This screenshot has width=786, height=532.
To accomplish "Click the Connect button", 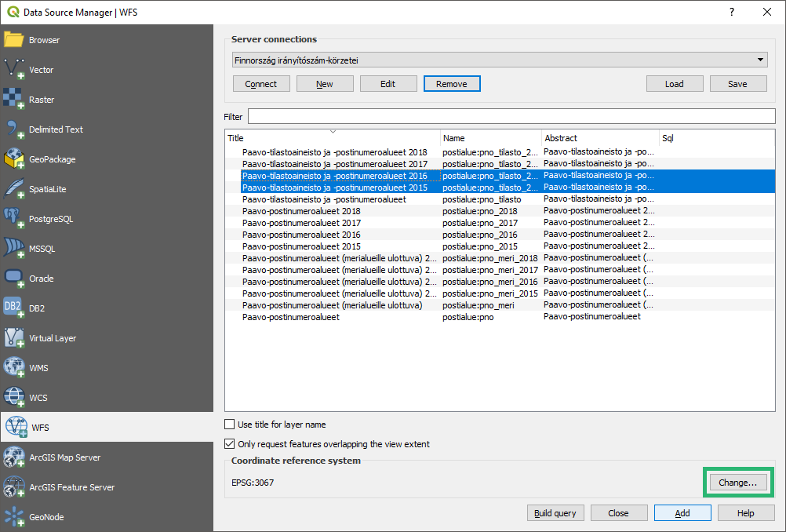I will pyautogui.click(x=261, y=84).
